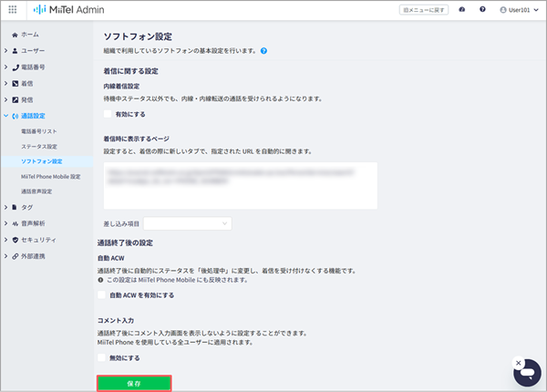Toggle the 自動 ACW を有効にする checkbox

point(101,295)
